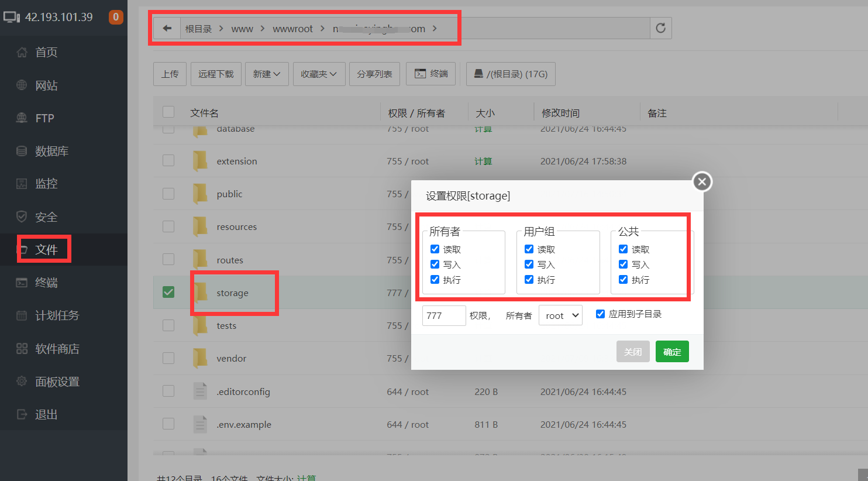Viewport: 868px width, 481px height.
Task: Click the database icon beside 数据库
Action: [x=22, y=151]
